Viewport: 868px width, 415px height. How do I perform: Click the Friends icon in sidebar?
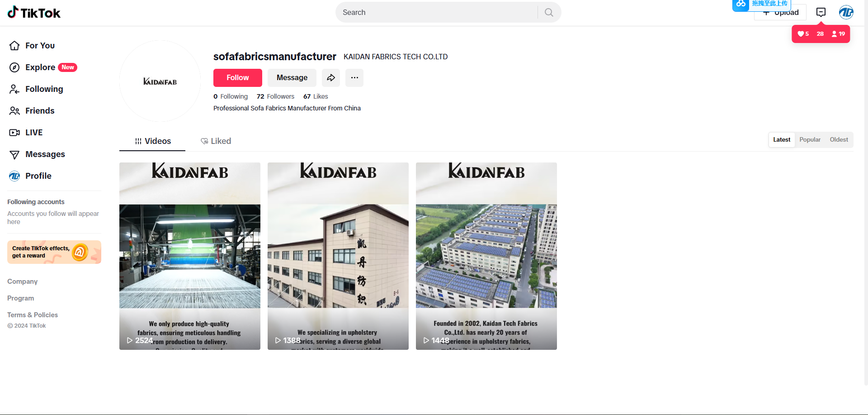coord(14,111)
